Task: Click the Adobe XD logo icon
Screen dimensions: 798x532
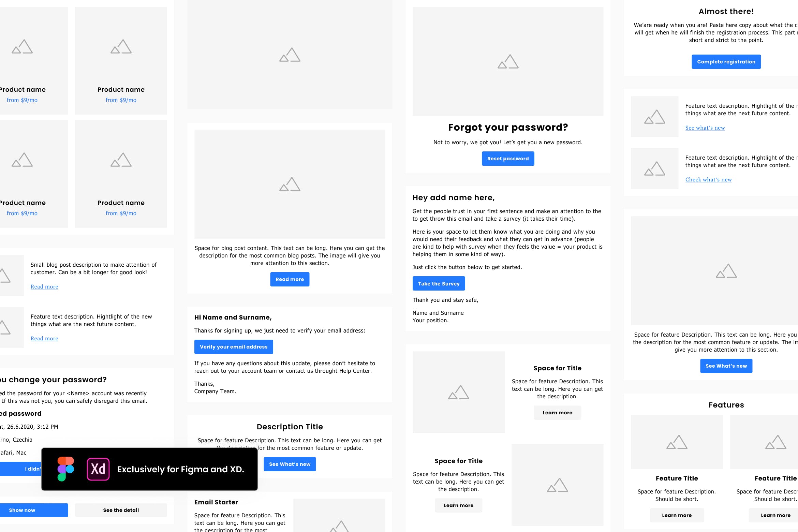Action: tap(98, 469)
